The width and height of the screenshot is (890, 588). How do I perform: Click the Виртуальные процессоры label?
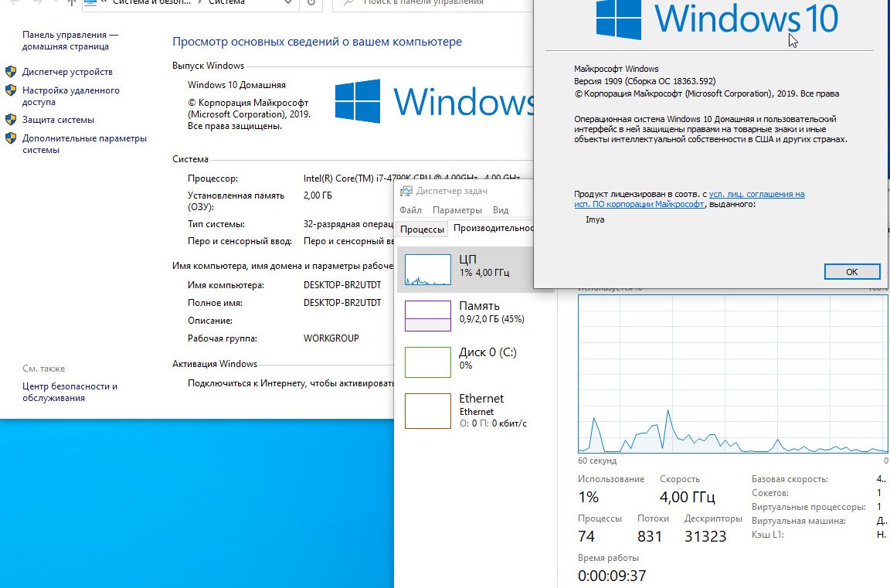pos(809,507)
